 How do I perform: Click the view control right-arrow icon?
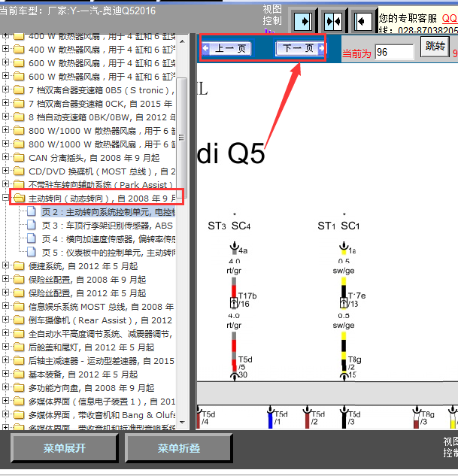[x=303, y=21]
